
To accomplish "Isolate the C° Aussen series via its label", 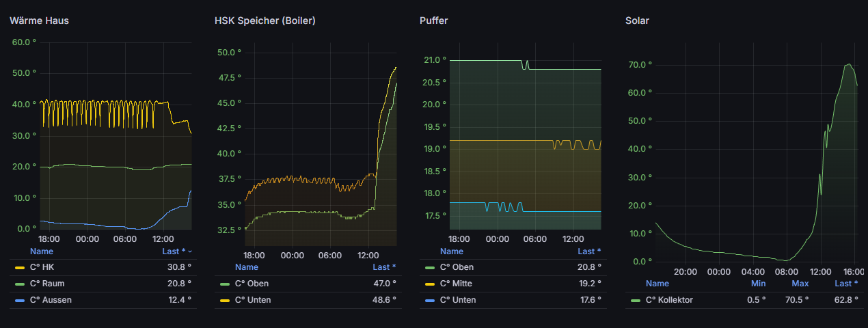I will 51,300.
